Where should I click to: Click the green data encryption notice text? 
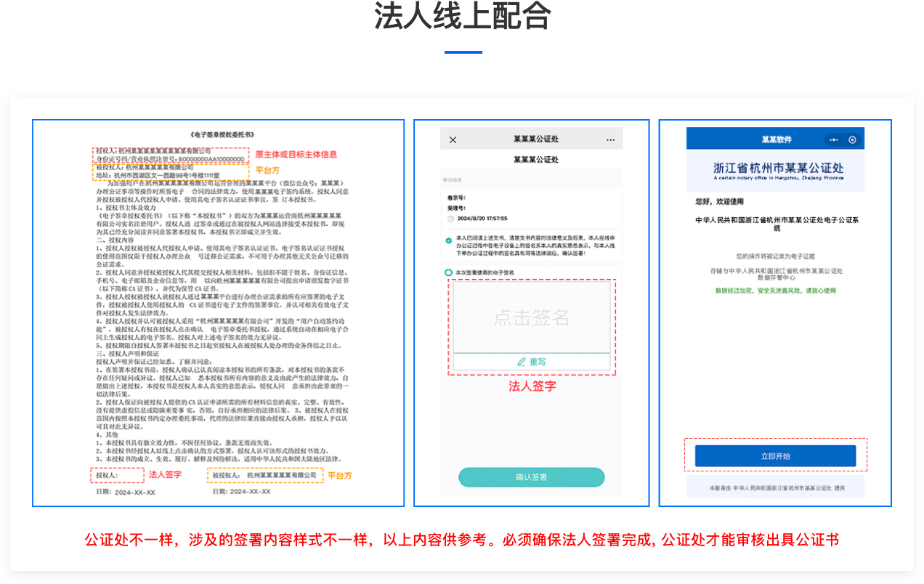click(x=775, y=291)
